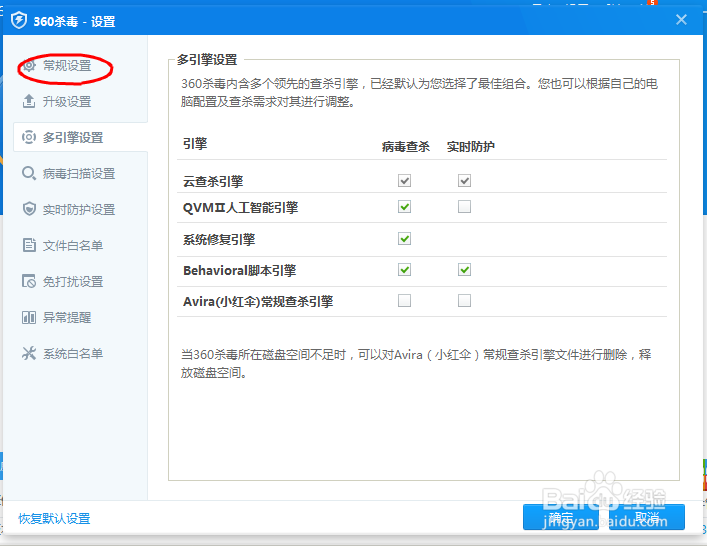The width and height of the screenshot is (707, 546).
Task: Show the 文件白名单 settings
Action: [73, 246]
